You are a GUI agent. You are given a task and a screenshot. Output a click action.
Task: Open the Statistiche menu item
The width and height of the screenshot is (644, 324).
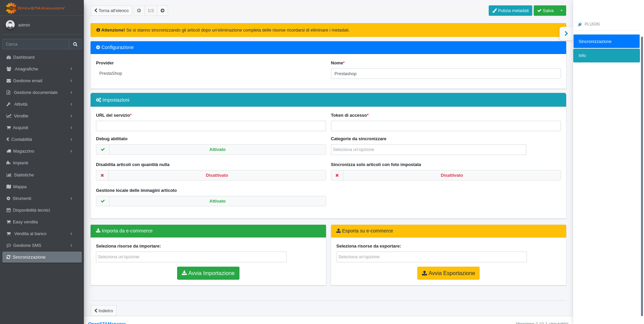tap(42, 175)
